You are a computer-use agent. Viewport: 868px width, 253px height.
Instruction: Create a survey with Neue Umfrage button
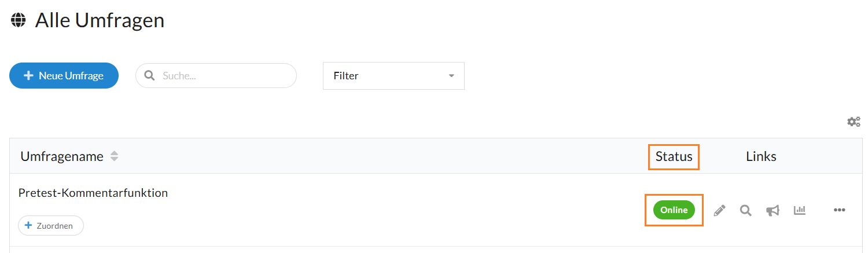64,76
